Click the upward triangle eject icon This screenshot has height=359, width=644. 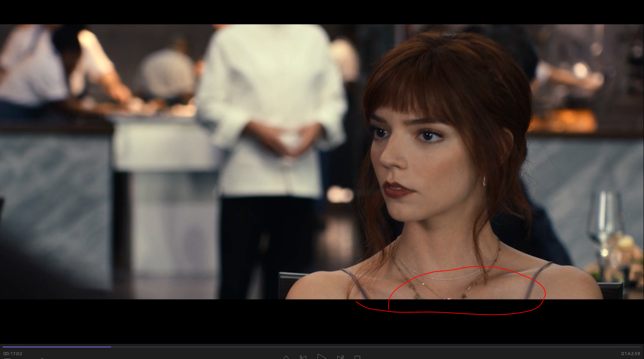[286, 357]
